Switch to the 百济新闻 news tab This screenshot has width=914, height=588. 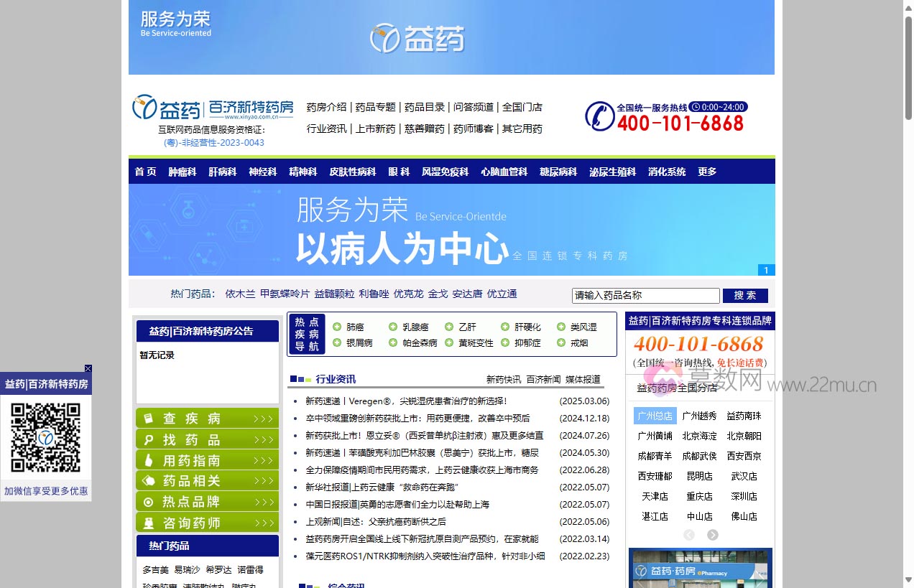[x=543, y=379]
